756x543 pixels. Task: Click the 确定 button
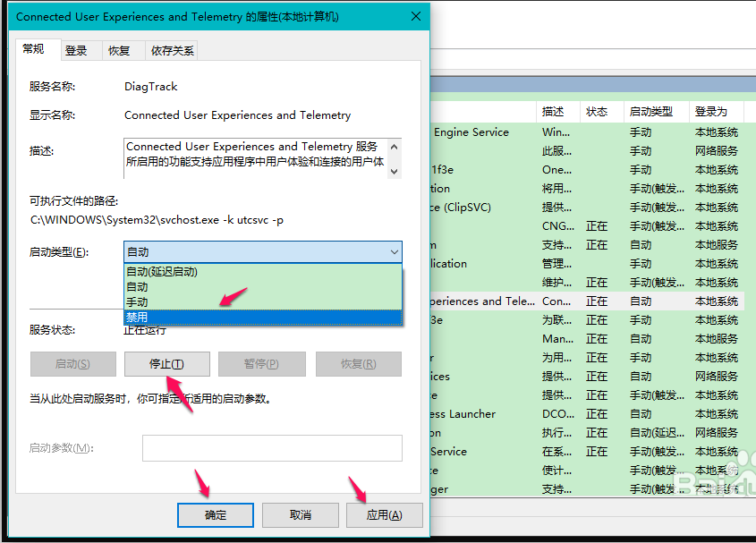coord(216,515)
